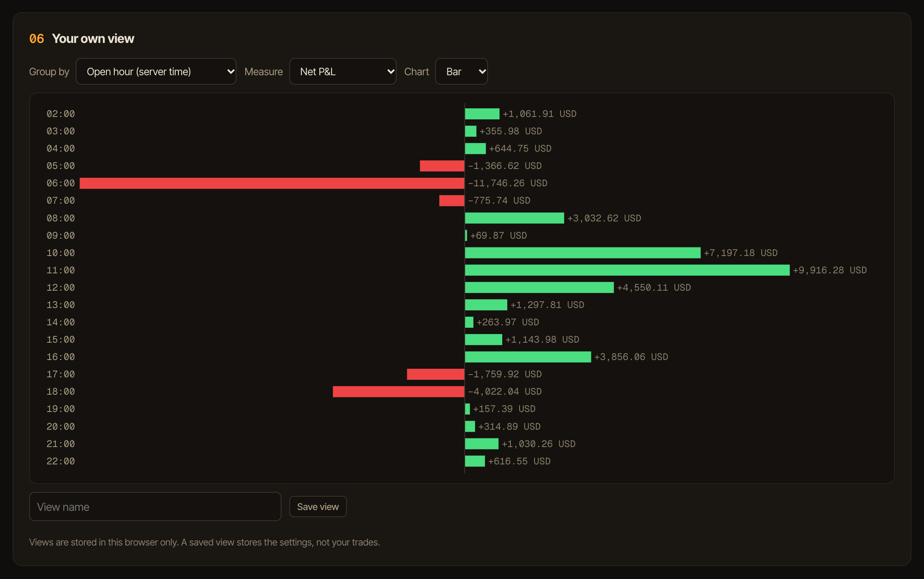Click the 02:00 hour label
Image resolution: width=924 pixels, height=579 pixels.
[x=61, y=114]
